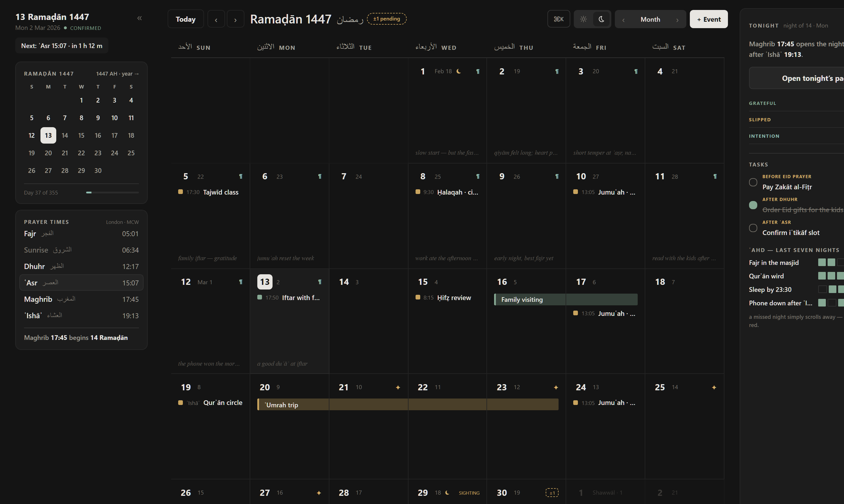Create a new event with + Event

pyautogui.click(x=709, y=19)
